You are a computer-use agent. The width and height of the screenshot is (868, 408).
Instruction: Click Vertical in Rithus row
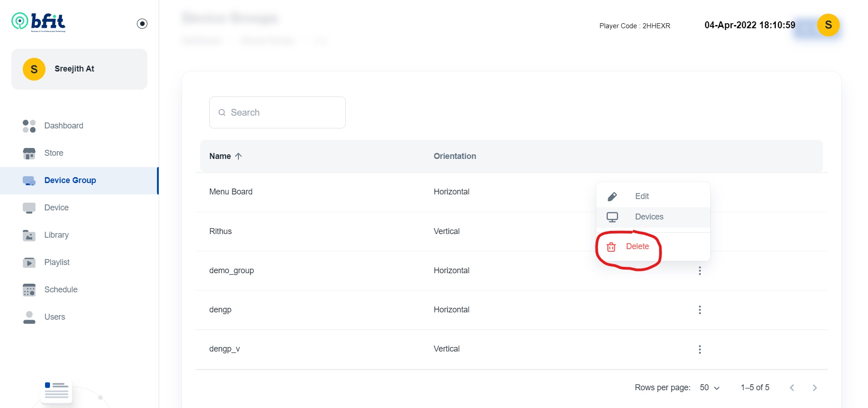pos(447,231)
